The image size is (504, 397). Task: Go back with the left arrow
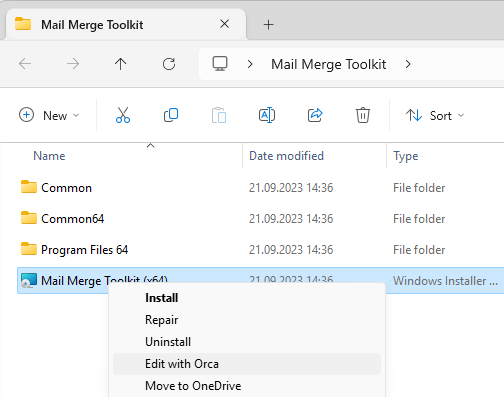pyautogui.click(x=25, y=64)
